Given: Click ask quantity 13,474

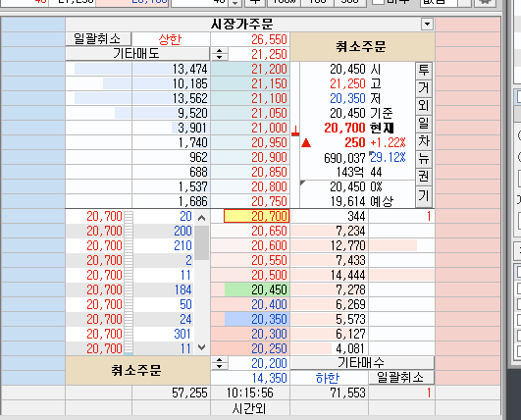Looking at the screenshot, I should [171, 69].
